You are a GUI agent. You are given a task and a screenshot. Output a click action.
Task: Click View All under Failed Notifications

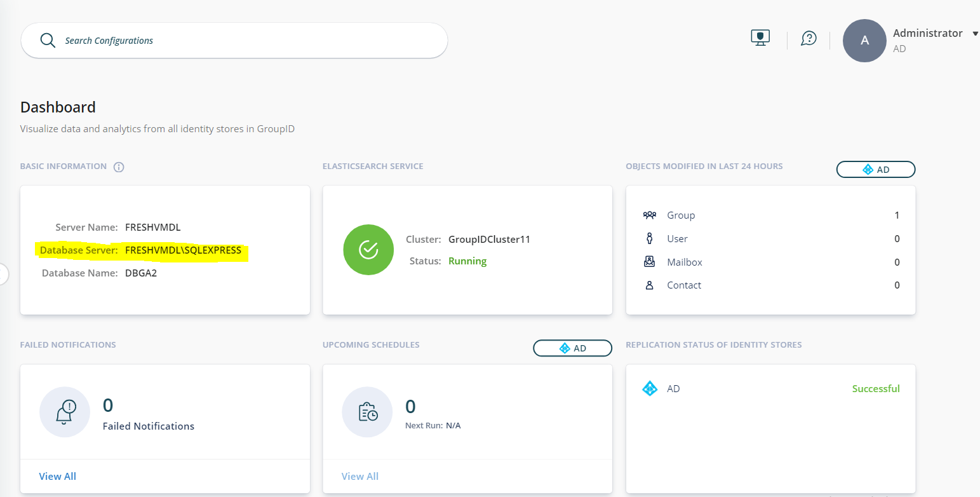(57, 476)
